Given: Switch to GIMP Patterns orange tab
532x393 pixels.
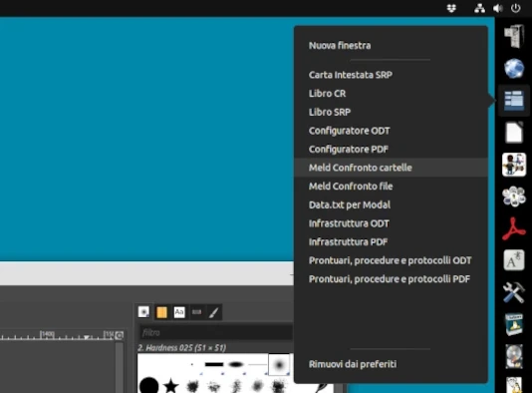Looking at the screenshot, I should click(x=161, y=312).
